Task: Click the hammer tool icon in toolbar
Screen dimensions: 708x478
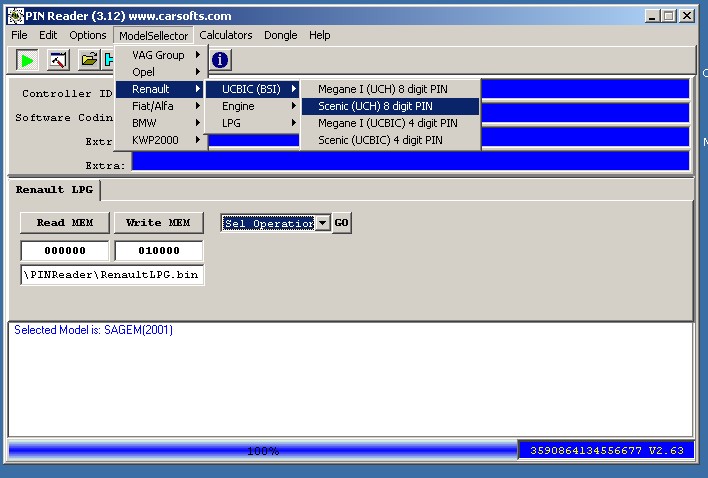Action: [59, 61]
